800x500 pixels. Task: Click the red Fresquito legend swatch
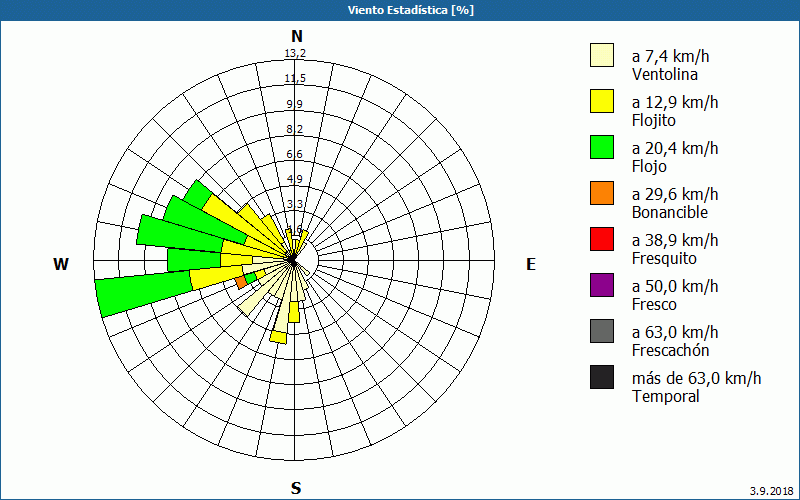tap(602, 239)
